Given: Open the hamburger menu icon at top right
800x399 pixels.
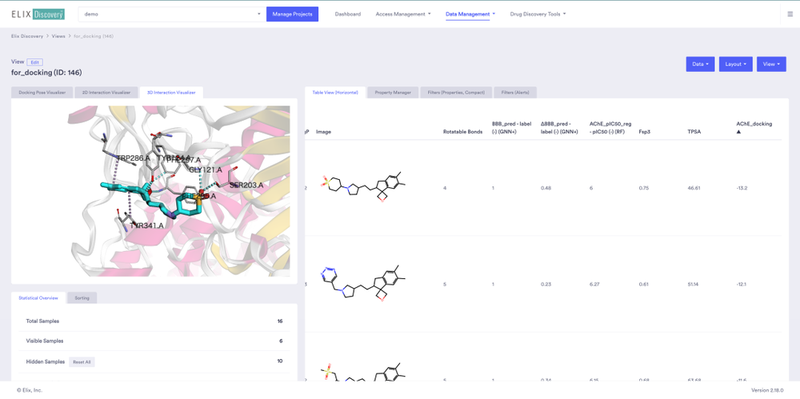Looking at the screenshot, I should coord(790,14).
